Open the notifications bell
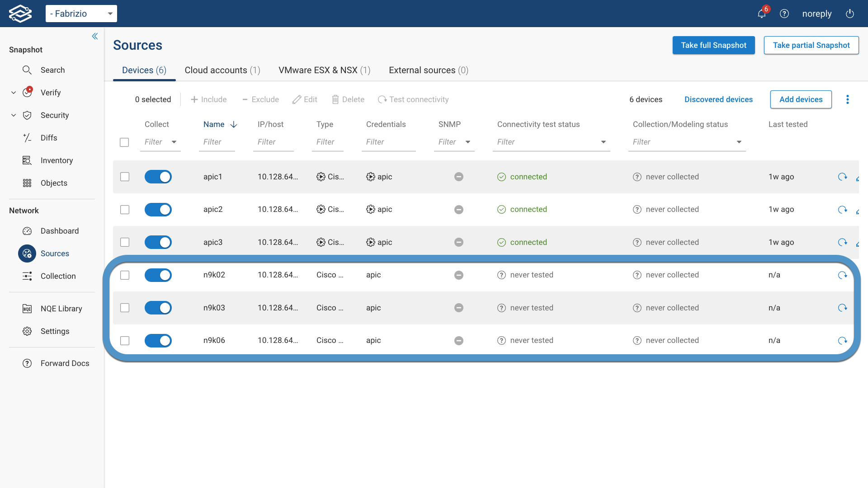Image resolution: width=868 pixels, height=488 pixels. 762,14
